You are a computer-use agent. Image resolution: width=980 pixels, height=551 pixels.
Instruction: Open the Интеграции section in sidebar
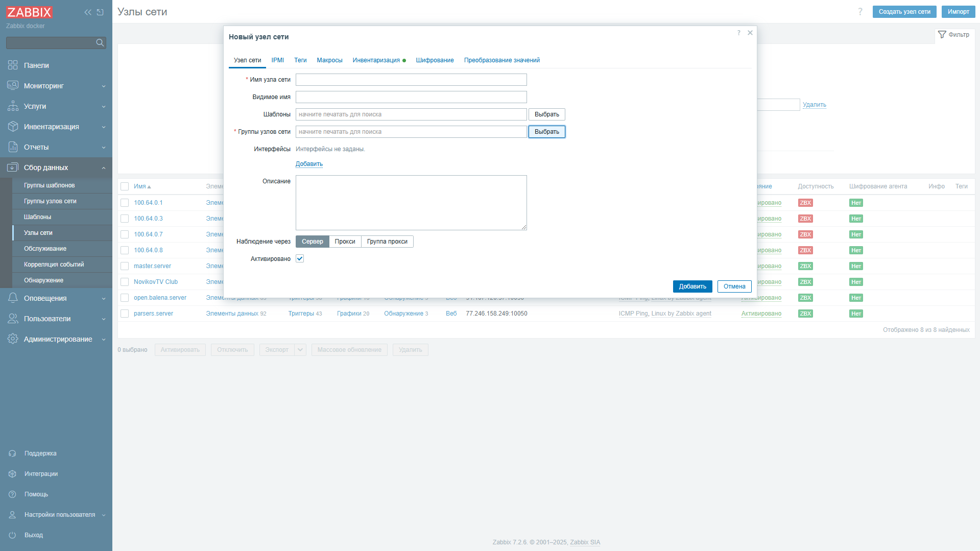[x=41, y=473]
